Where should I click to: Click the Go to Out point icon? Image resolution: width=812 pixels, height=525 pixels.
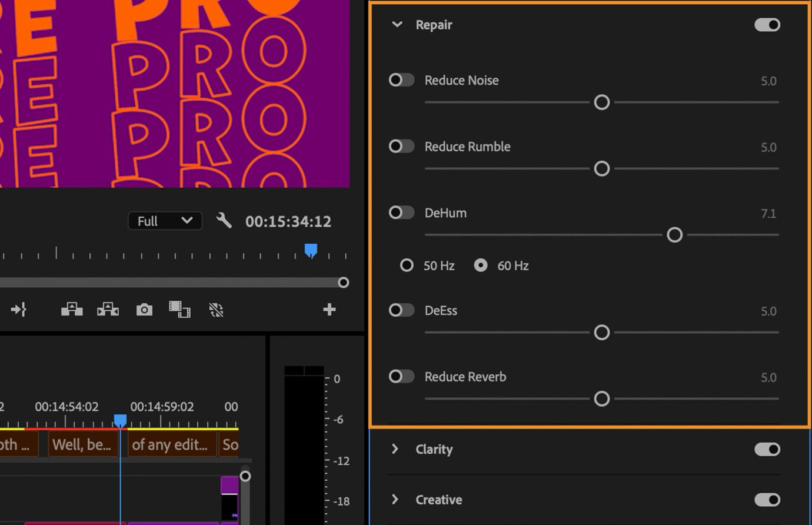(x=19, y=310)
